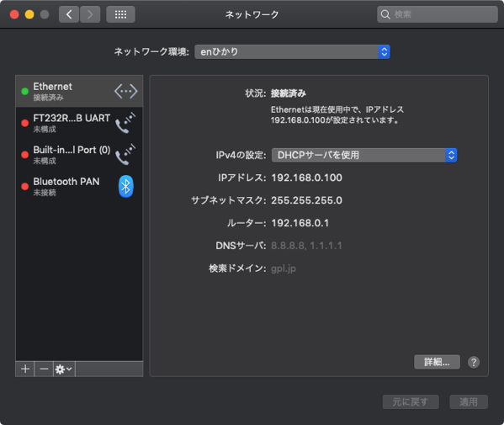Select Bluetooth PAN service
504x425 pixels.
pyautogui.click(x=79, y=186)
